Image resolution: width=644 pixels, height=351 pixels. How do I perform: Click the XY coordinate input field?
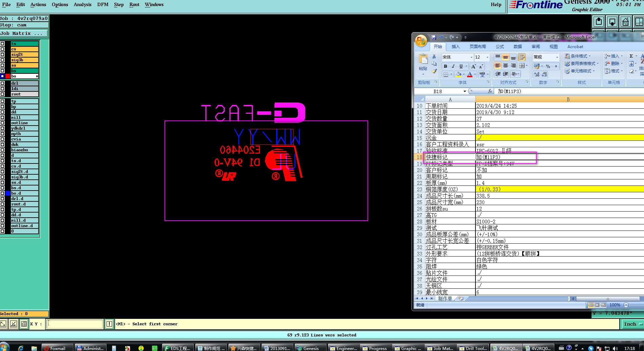(75, 324)
